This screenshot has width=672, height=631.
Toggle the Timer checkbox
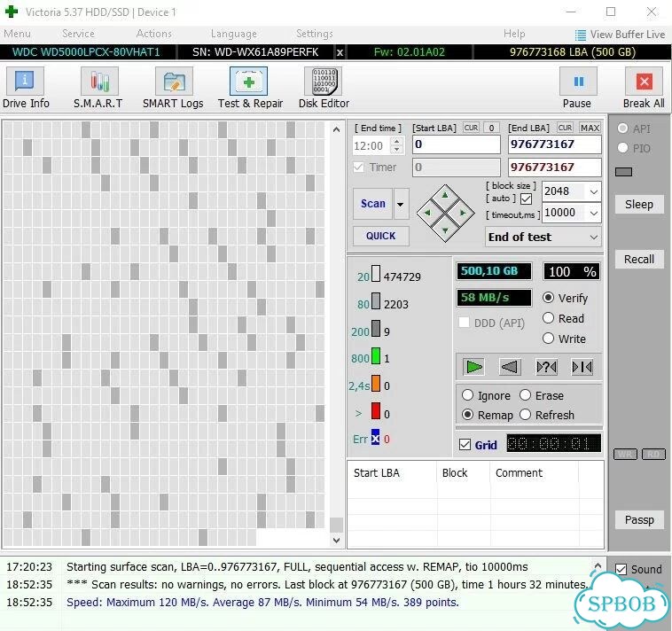click(359, 167)
